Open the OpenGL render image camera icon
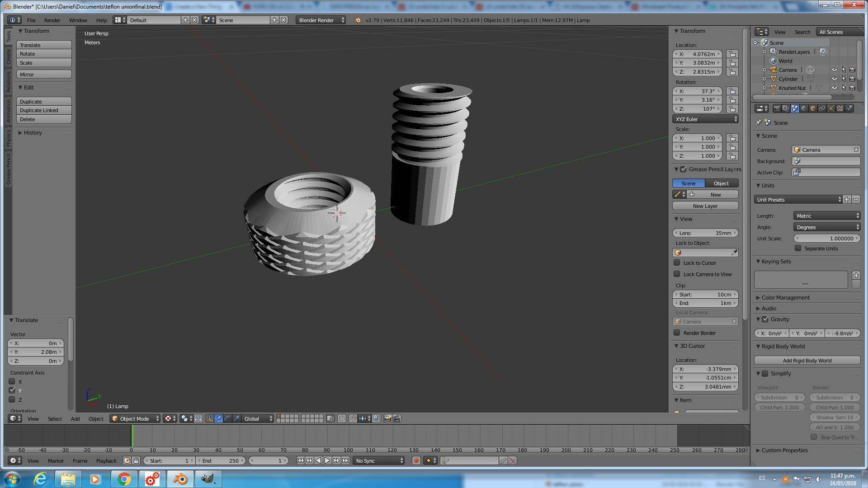The image size is (868, 488). 387,419
